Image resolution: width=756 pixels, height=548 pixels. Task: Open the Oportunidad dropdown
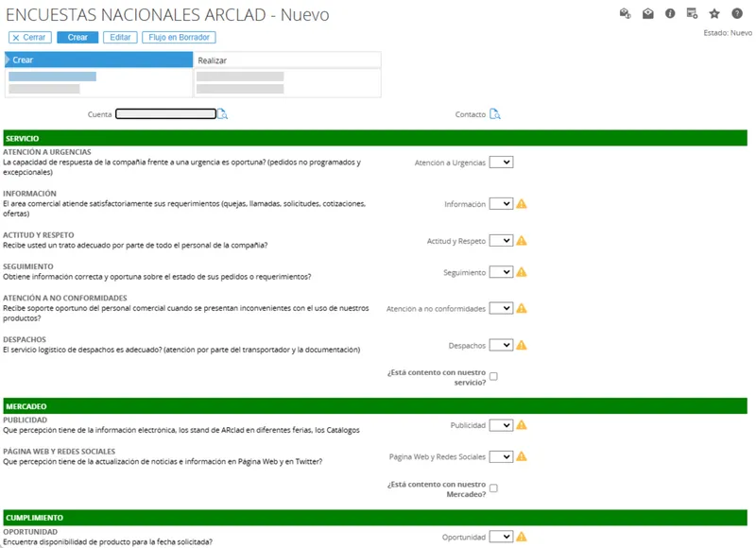pyautogui.click(x=501, y=537)
